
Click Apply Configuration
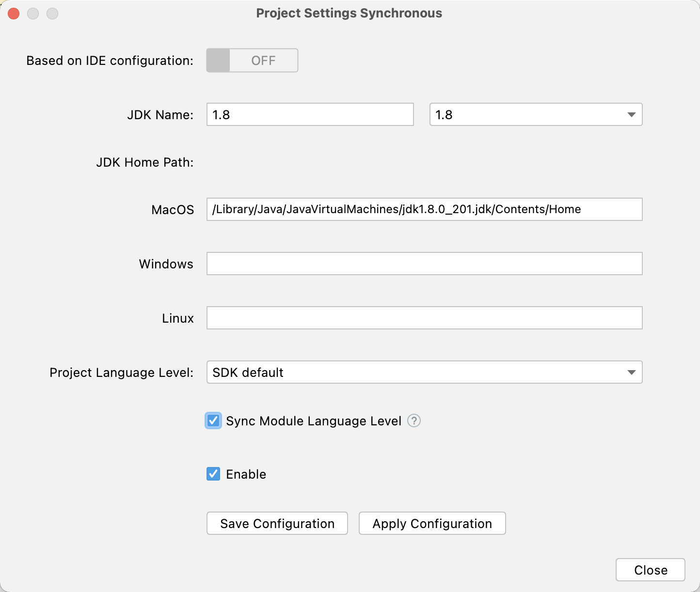click(431, 523)
